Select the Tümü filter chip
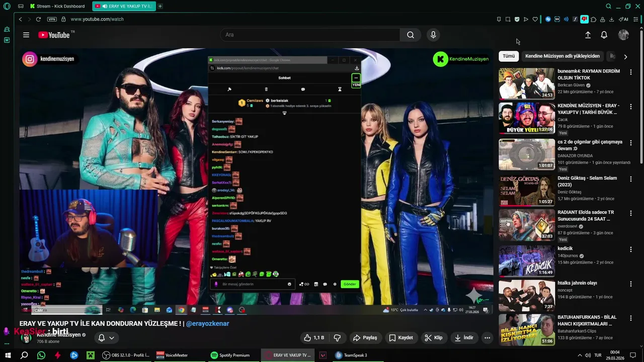The width and height of the screenshot is (644, 362). pyautogui.click(x=509, y=56)
